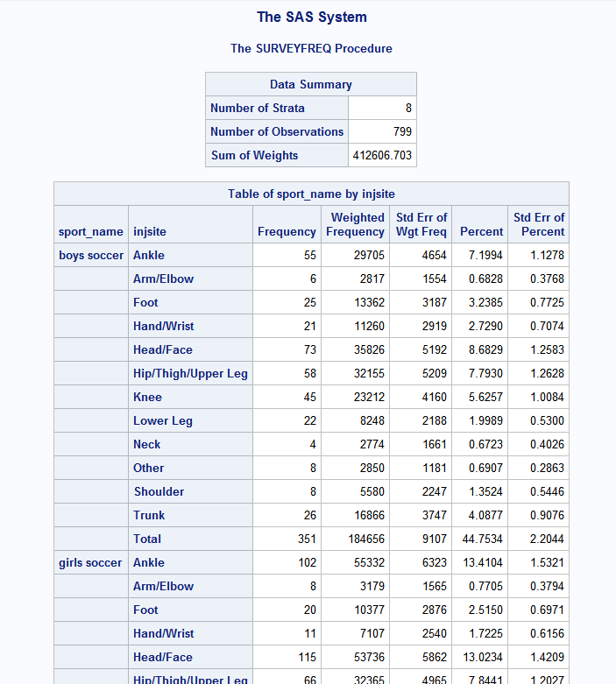Image resolution: width=616 pixels, height=684 pixels.
Task: Select the 'injsite' column header
Action: [149, 232]
